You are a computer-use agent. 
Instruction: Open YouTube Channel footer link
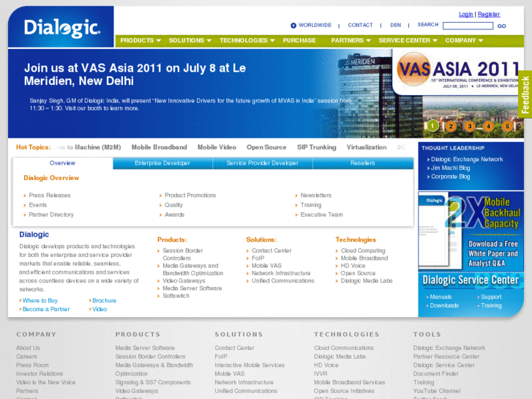tap(437, 391)
